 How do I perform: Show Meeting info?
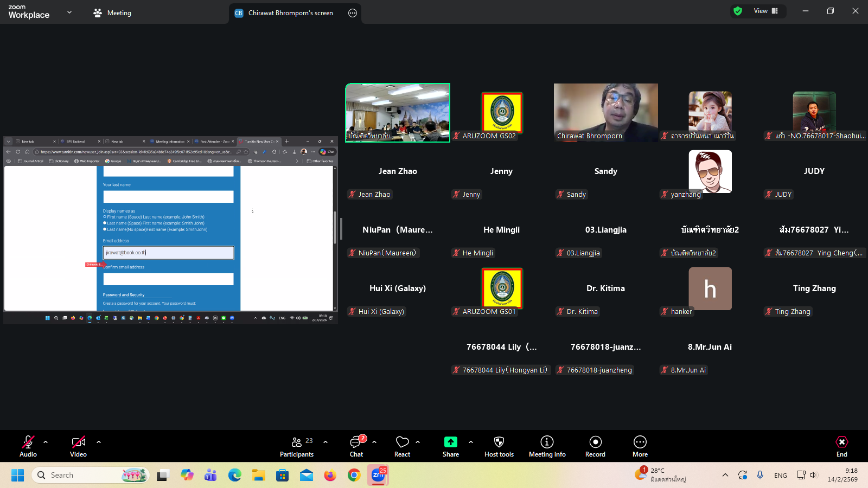pyautogui.click(x=547, y=446)
